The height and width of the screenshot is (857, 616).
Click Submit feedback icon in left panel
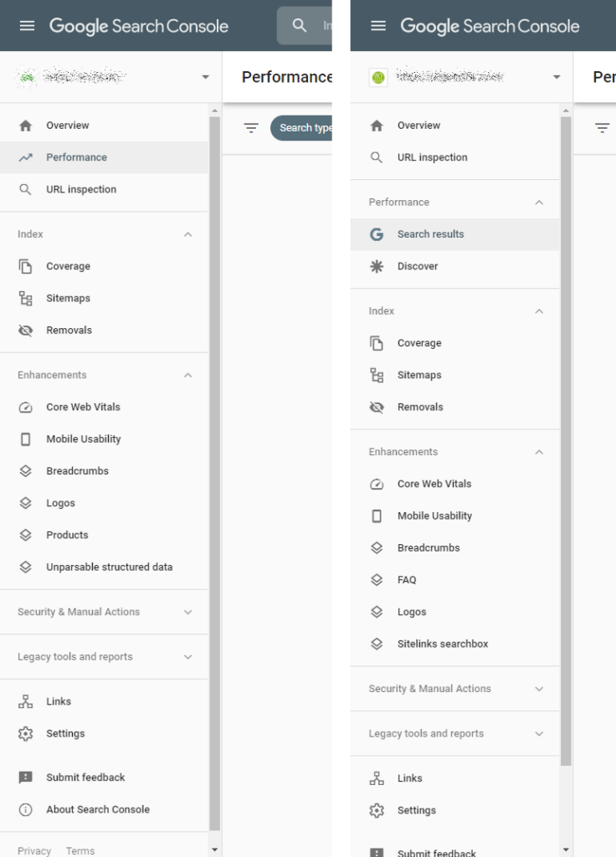26,777
